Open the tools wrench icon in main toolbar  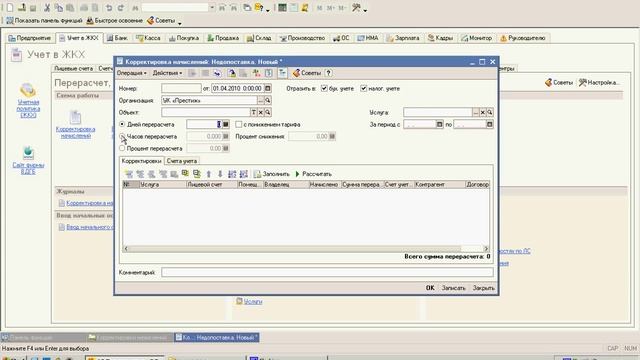pyautogui.click(x=356, y=8)
